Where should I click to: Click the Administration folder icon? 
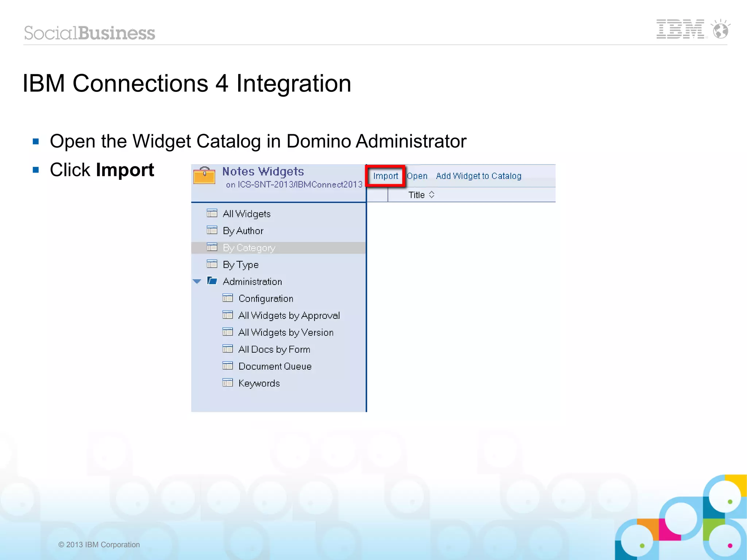(x=212, y=281)
